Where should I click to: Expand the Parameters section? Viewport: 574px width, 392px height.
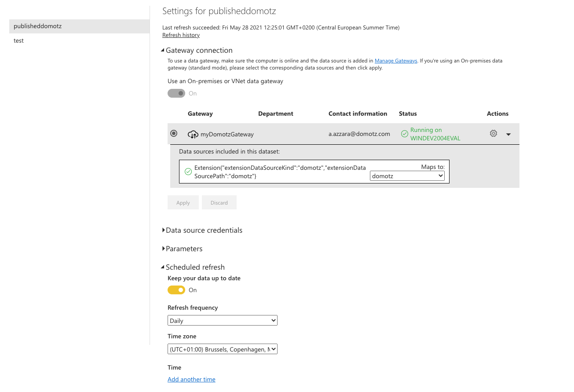pos(183,249)
